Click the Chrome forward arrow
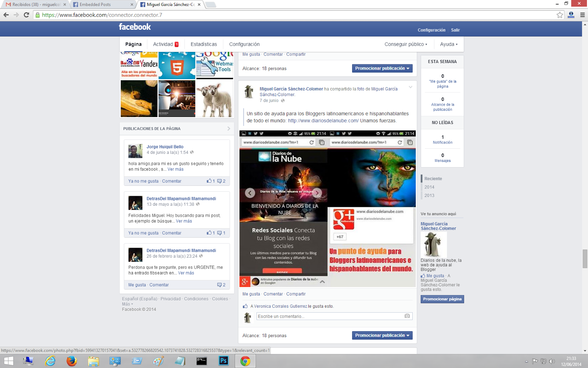This screenshot has height=368, width=588. 16,15
